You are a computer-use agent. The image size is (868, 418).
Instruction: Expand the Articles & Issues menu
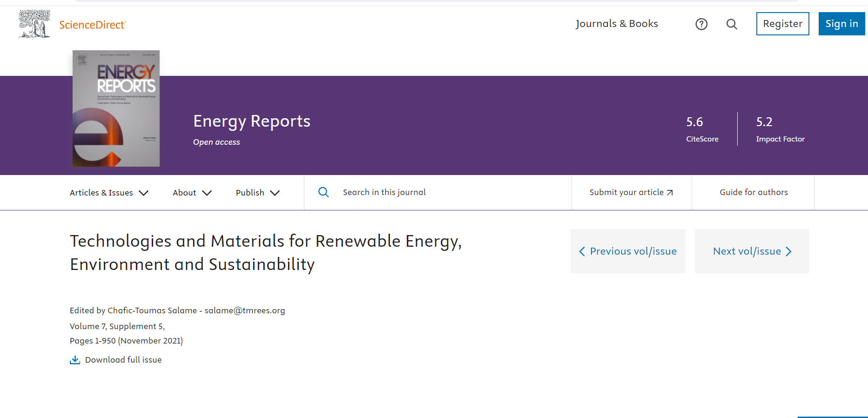click(109, 193)
